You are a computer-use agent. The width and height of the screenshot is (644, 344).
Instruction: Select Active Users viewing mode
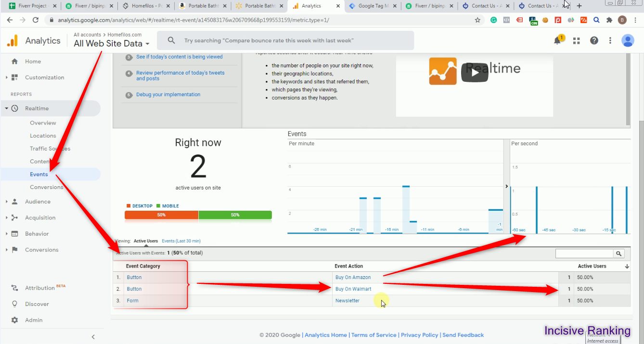pyautogui.click(x=146, y=241)
